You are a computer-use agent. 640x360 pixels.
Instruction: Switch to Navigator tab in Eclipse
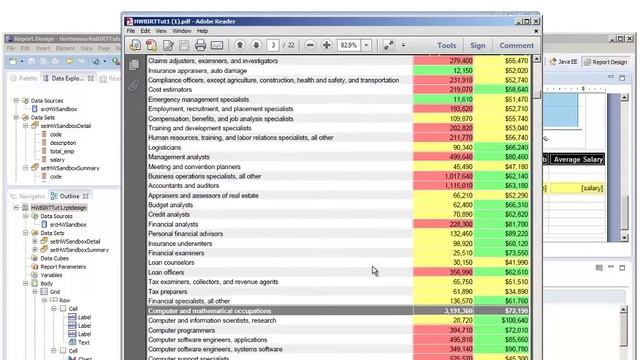tap(28, 196)
